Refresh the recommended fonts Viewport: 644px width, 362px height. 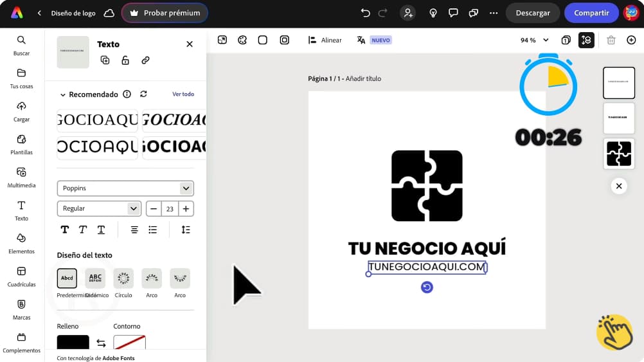pos(143,94)
